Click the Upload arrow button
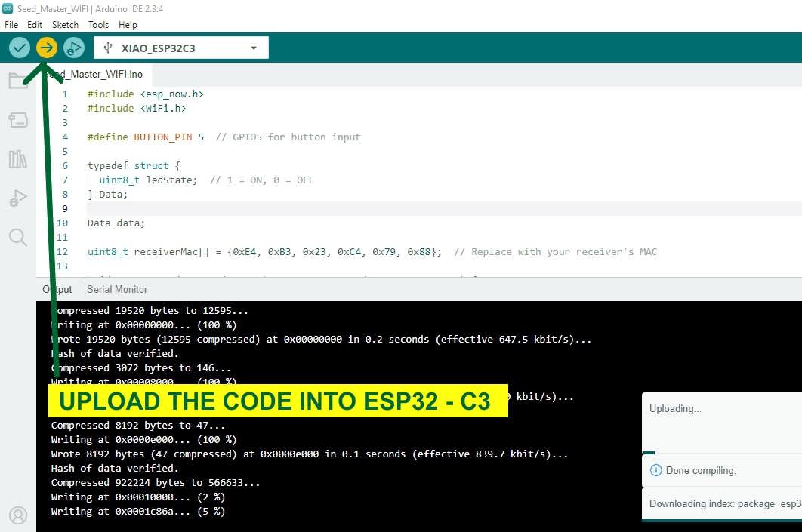Image resolution: width=802 pixels, height=532 pixels. tap(47, 48)
